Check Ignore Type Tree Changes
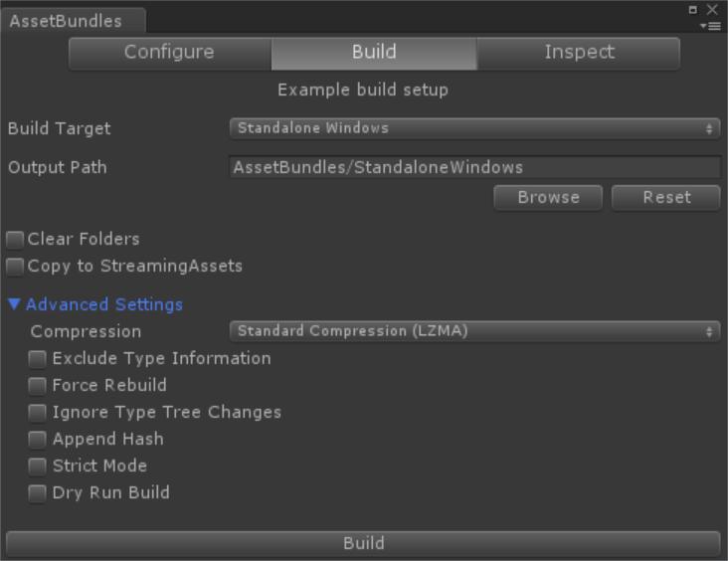The height and width of the screenshot is (561, 728). [38, 413]
